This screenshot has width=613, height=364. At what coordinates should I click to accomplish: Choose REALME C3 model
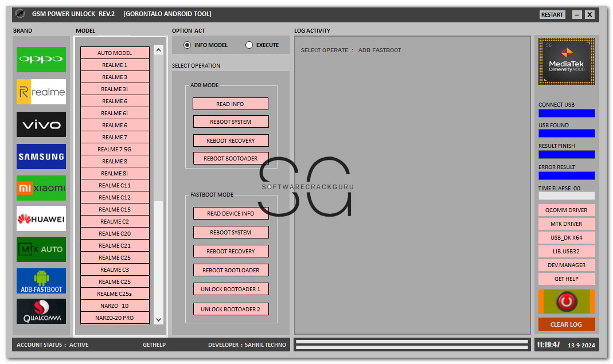coord(115,270)
